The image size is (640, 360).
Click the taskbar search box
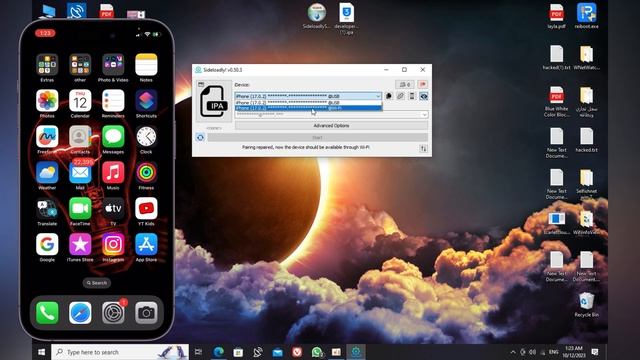pos(120,352)
